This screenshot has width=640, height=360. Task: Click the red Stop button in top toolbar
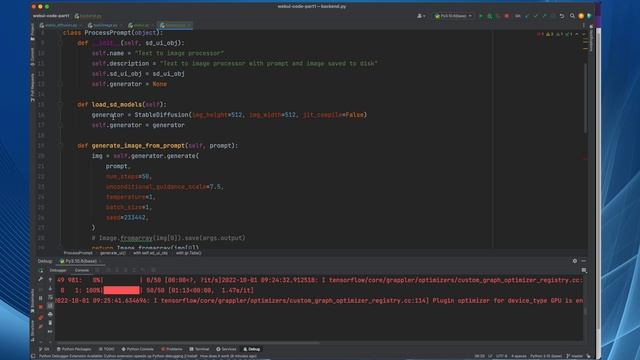tap(507, 16)
